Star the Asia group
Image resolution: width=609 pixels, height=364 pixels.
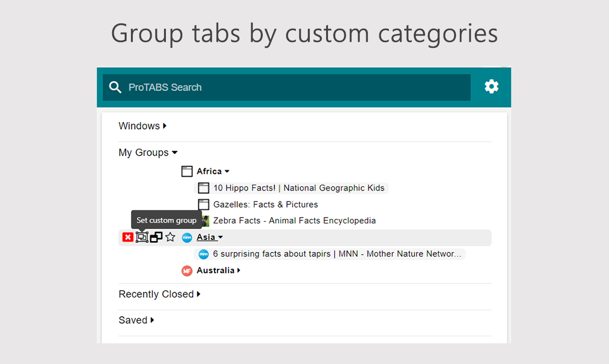click(170, 237)
